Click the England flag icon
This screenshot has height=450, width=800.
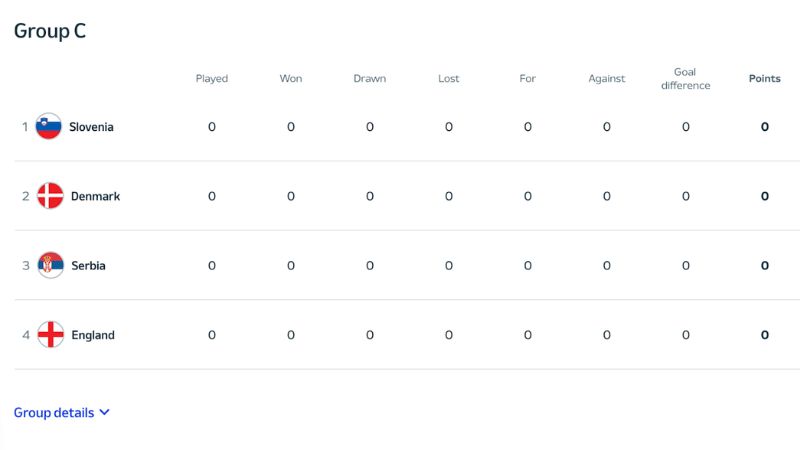point(51,335)
